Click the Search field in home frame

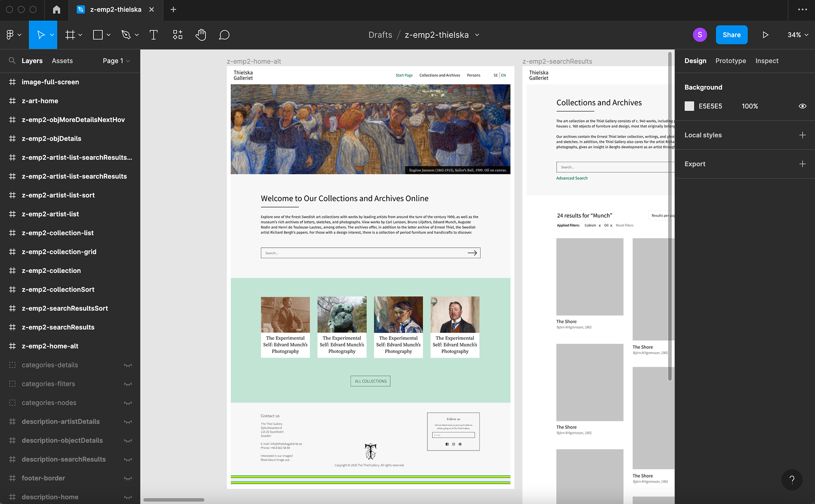[x=370, y=253]
